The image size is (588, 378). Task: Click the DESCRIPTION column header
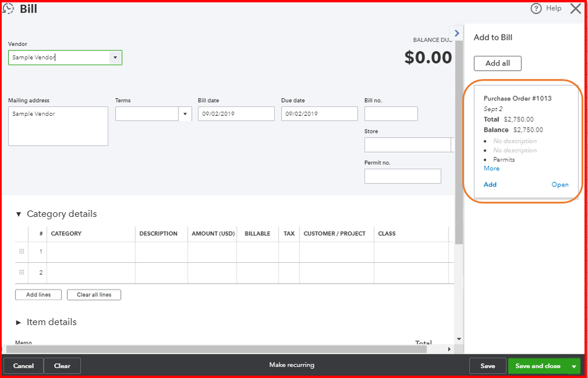click(x=158, y=234)
